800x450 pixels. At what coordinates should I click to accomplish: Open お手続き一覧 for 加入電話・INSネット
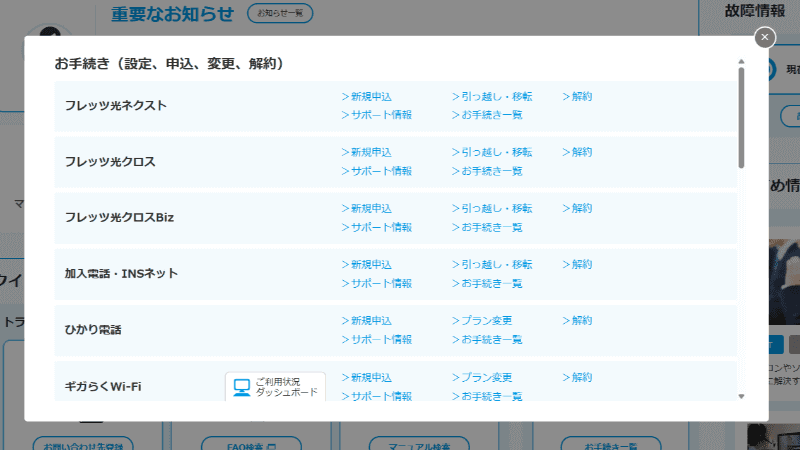487,283
